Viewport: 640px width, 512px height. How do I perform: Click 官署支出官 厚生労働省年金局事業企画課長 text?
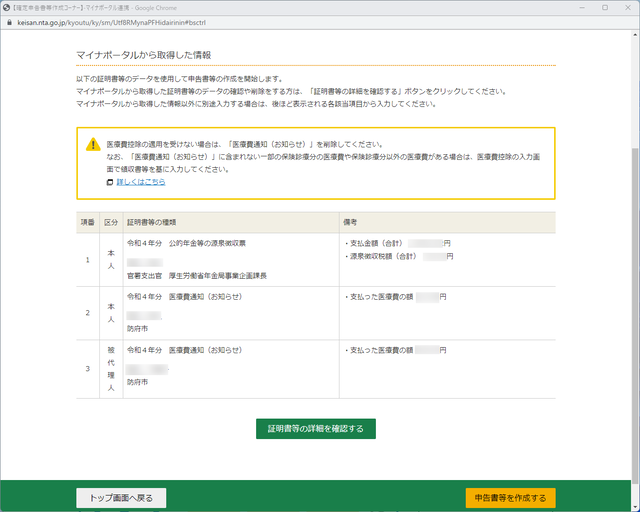tap(197, 276)
